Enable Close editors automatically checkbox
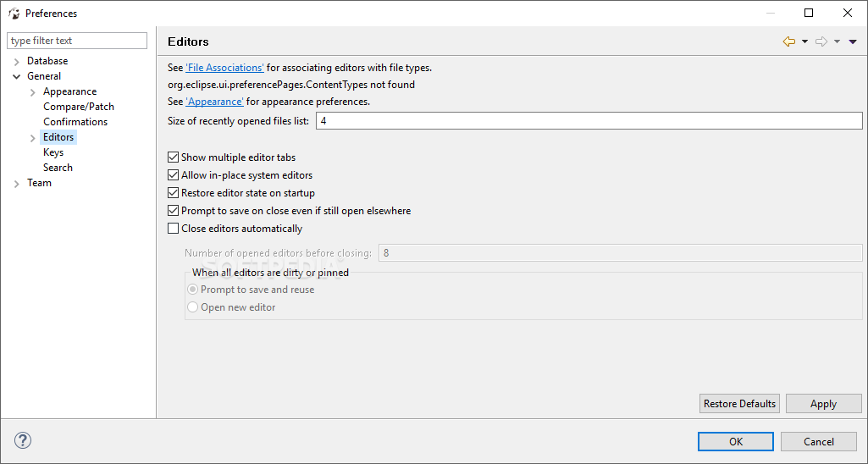 pos(174,228)
